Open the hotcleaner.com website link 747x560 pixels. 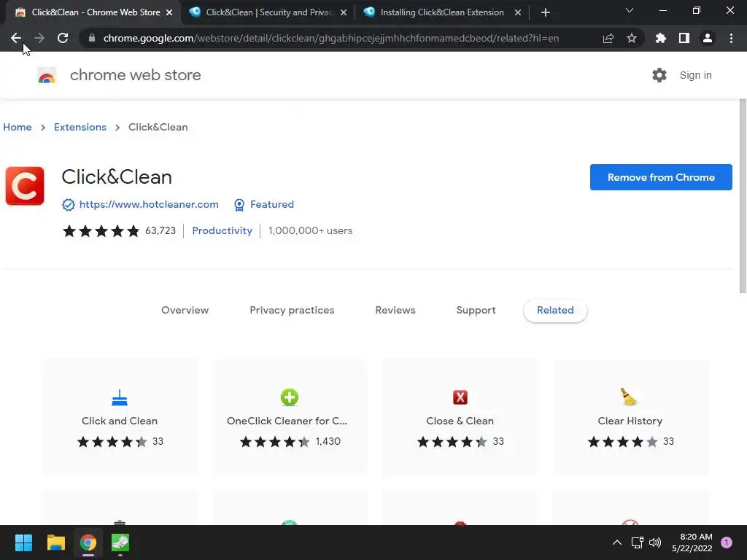(x=149, y=204)
